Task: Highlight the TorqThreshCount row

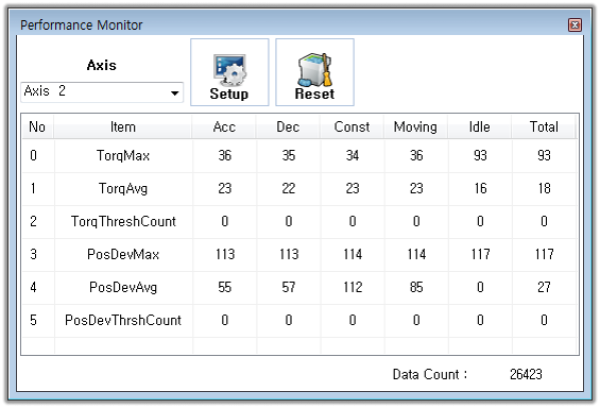Action: [x=123, y=222]
